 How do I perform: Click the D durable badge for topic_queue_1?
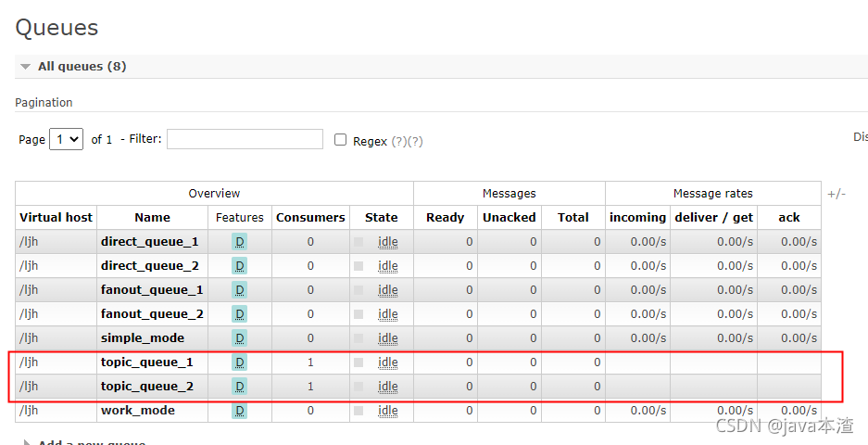[x=239, y=362]
